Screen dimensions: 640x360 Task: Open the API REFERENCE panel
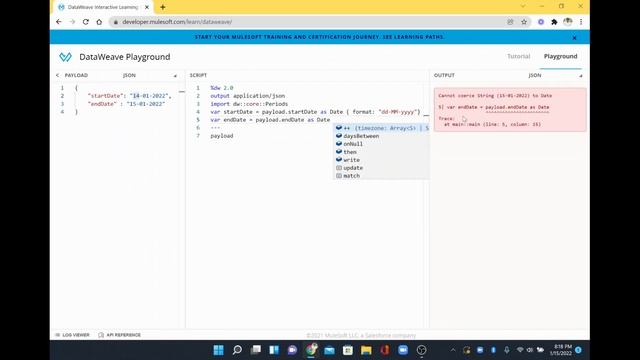[x=120, y=335]
